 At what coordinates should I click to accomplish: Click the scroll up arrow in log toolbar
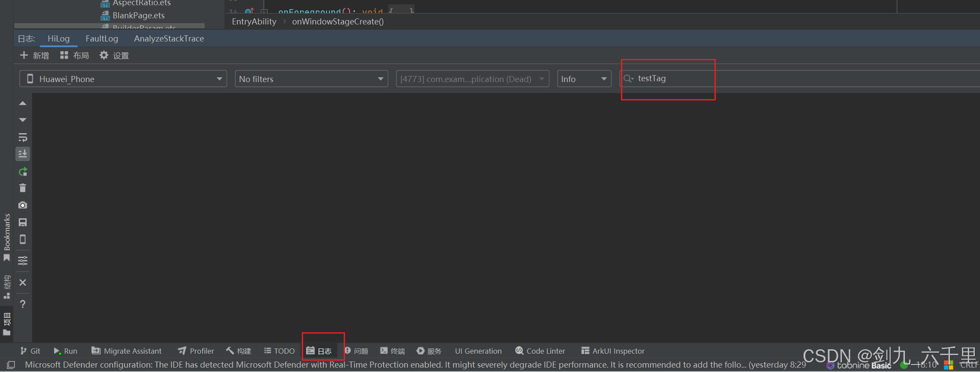23,103
